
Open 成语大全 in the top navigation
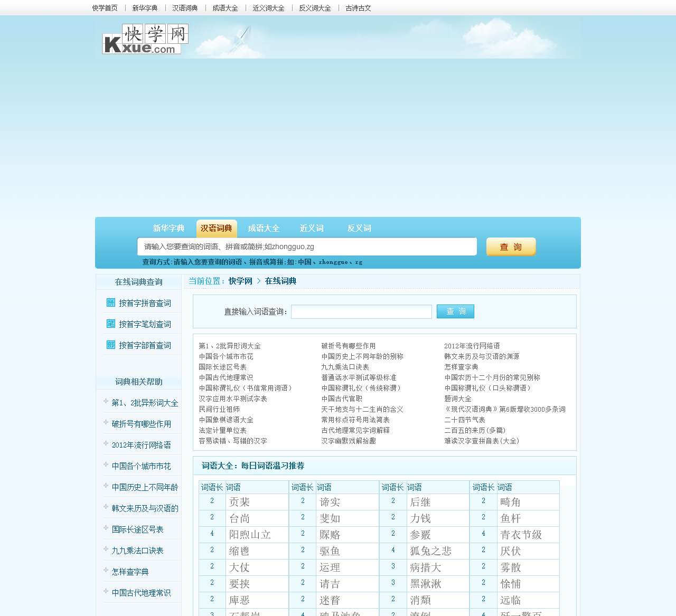coord(225,8)
